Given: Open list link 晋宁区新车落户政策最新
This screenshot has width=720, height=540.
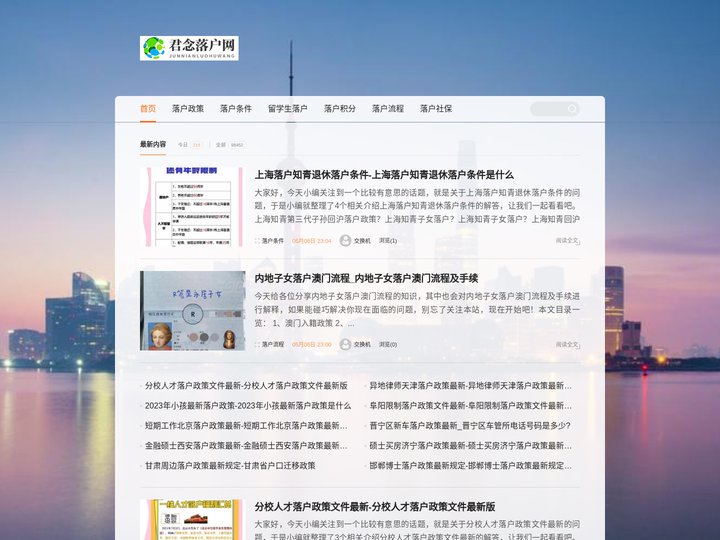Looking at the screenshot, I should tap(470, 426).
